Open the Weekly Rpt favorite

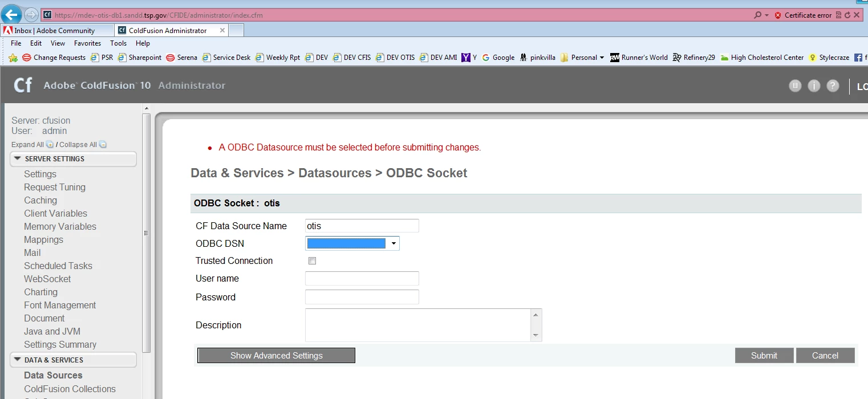coord(278,58)
